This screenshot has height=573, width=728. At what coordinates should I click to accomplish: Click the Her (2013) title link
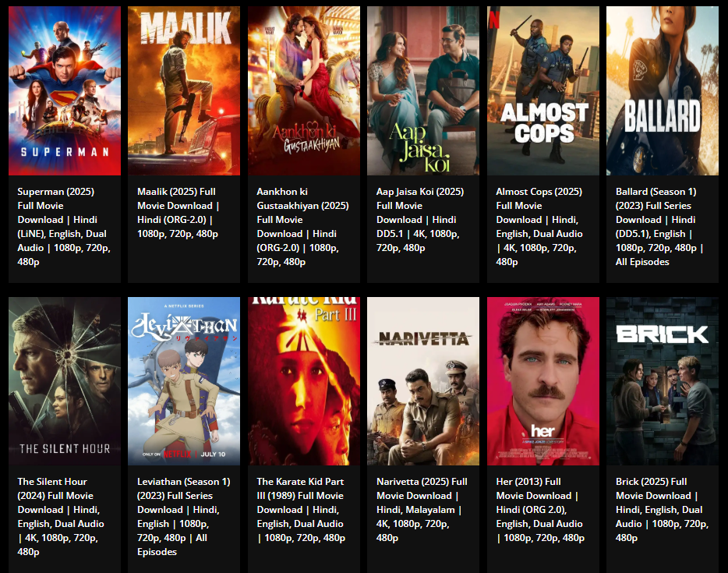coord(540,510)
